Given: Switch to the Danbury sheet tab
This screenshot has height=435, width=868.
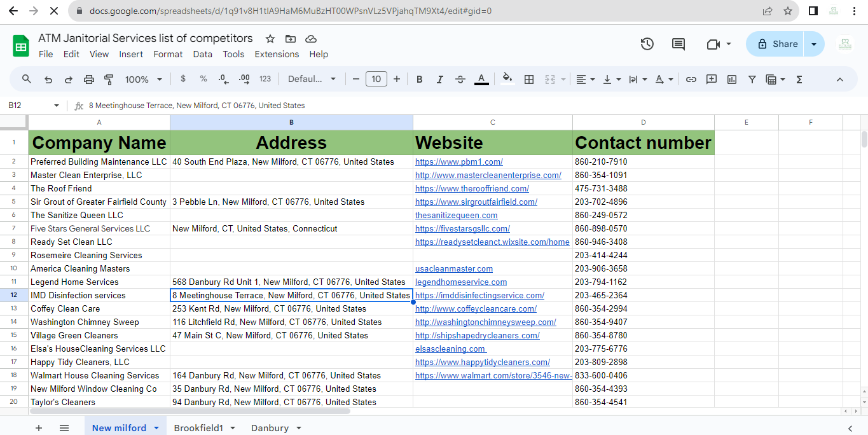Looking at the screenshot, I should coord(270,428).
